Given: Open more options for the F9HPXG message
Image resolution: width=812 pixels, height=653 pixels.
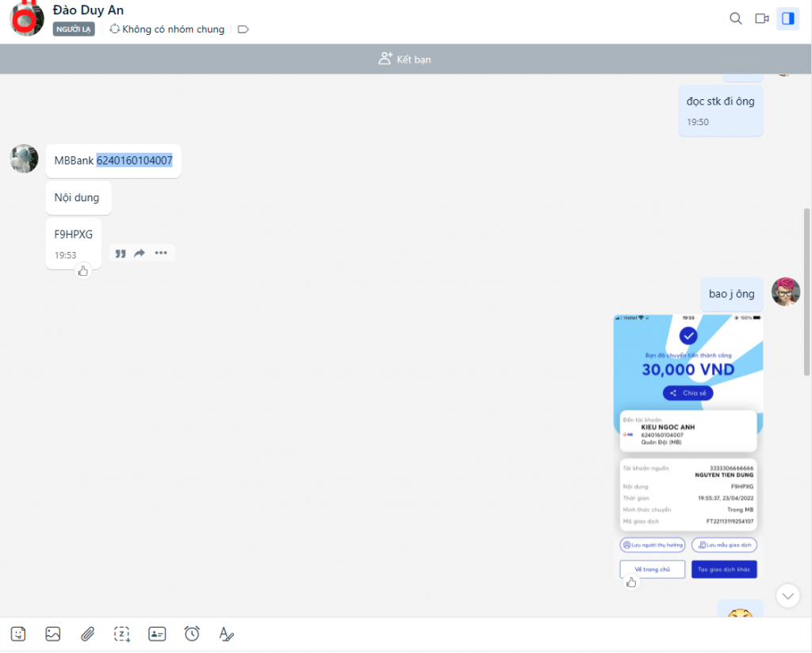Looking at the screenshot, I should tap(161, 253).
